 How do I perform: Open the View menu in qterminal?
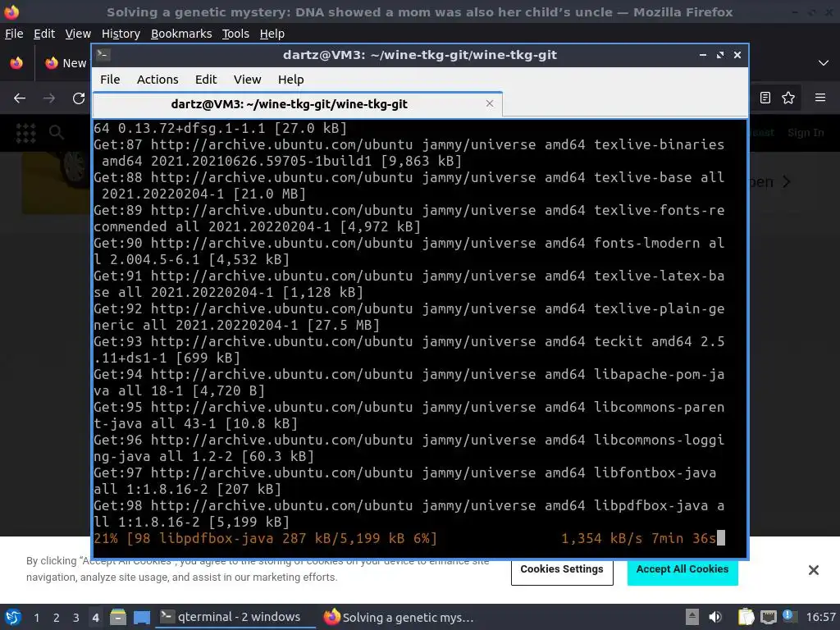247,80
